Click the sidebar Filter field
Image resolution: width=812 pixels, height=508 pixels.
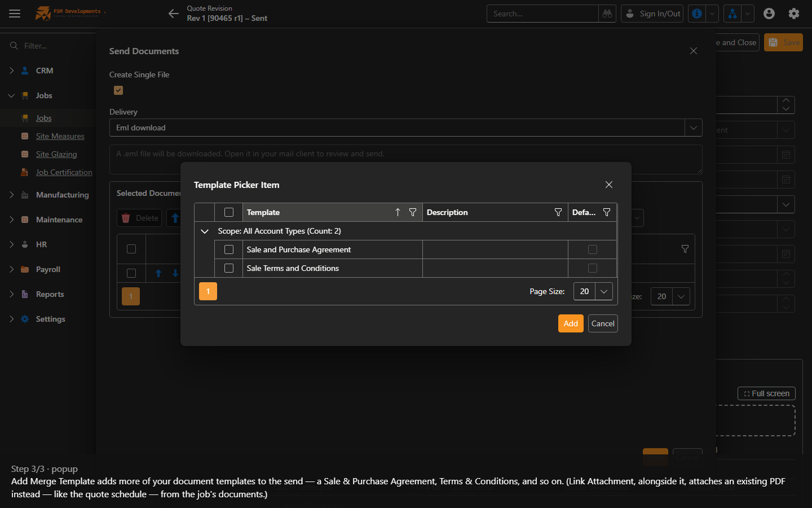pyautogui.click(x=54, y=46)
